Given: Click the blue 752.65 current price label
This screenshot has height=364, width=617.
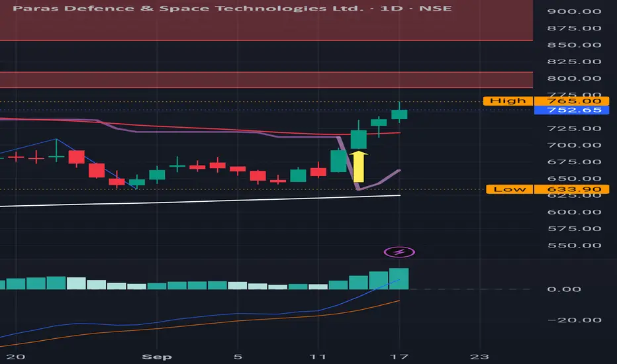Looking at the screenshot, I should pyautogui.click(x=572, y=110).
